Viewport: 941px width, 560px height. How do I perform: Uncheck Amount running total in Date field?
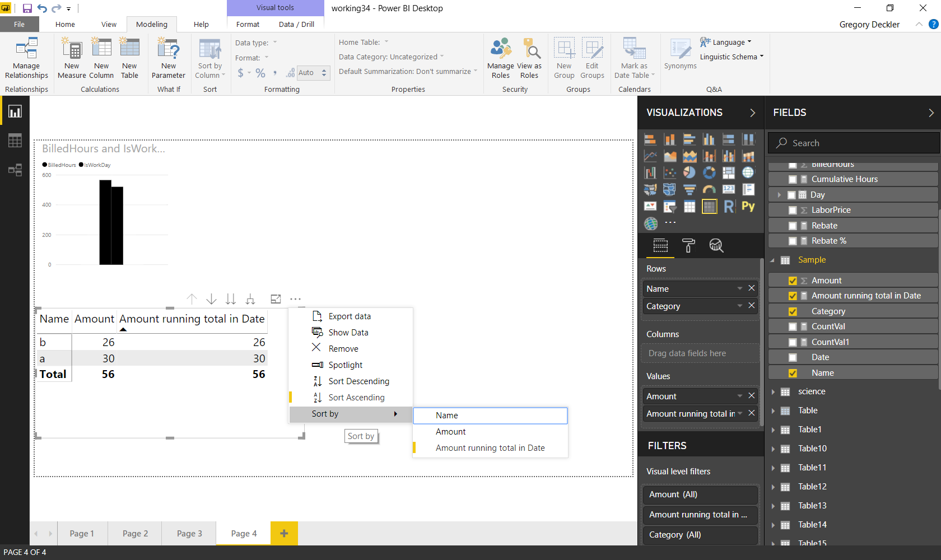click(x=793, y=296)
